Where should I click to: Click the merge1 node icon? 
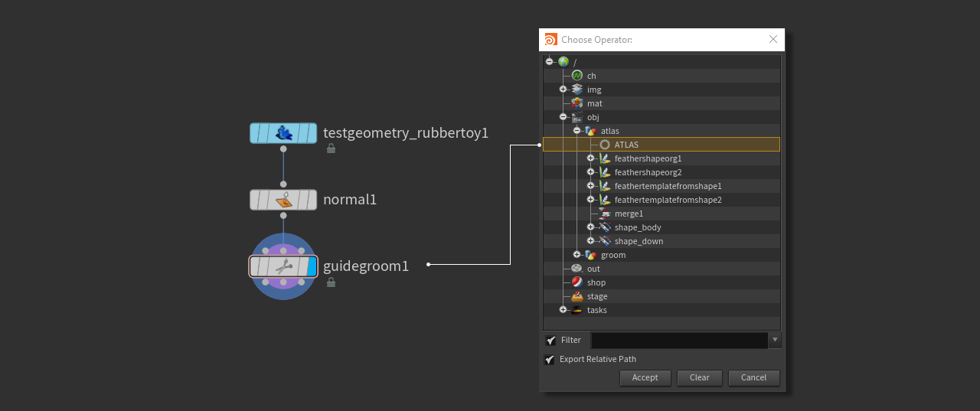(x=605, y=214)
